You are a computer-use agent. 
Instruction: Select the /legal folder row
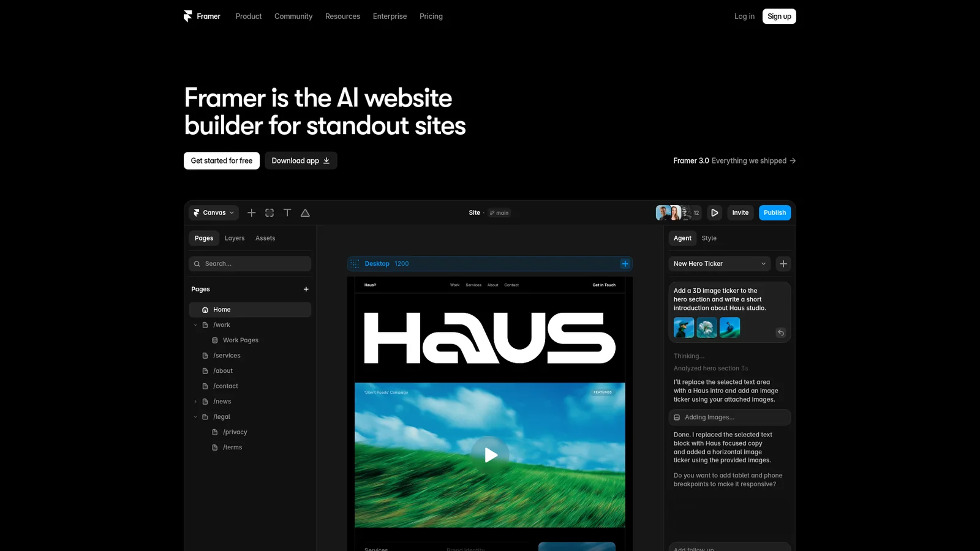click(x=250, y=417)
